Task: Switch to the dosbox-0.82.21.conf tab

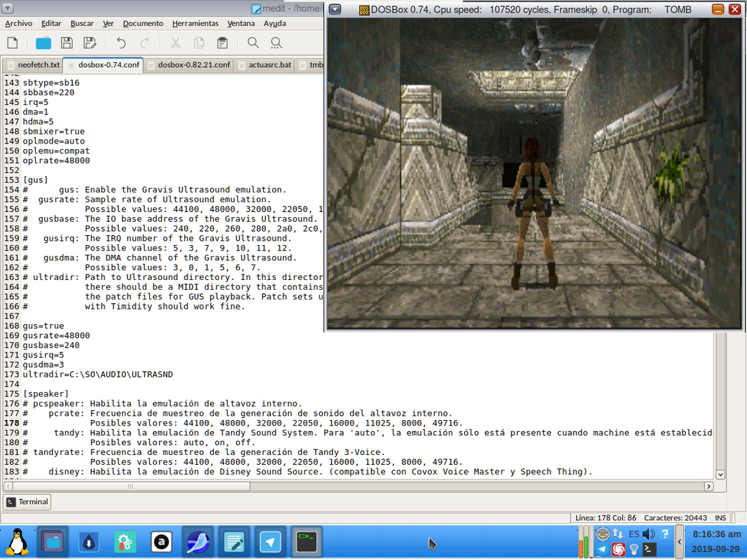Action: 188,65
